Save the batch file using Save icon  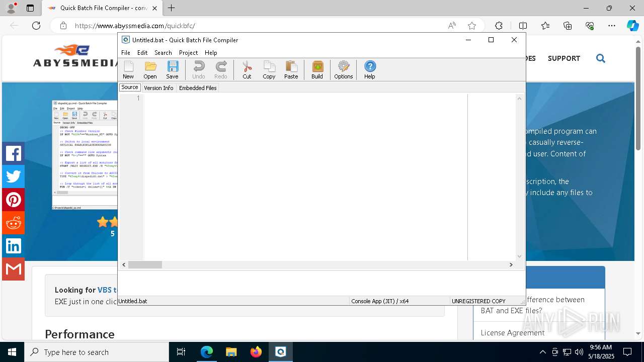pos(172,70)
